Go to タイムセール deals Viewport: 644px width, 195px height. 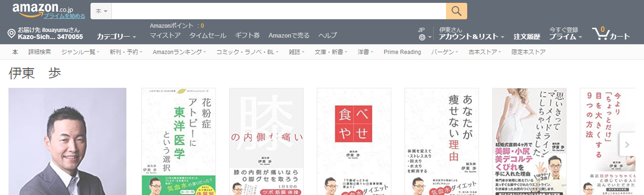(208, 35)
